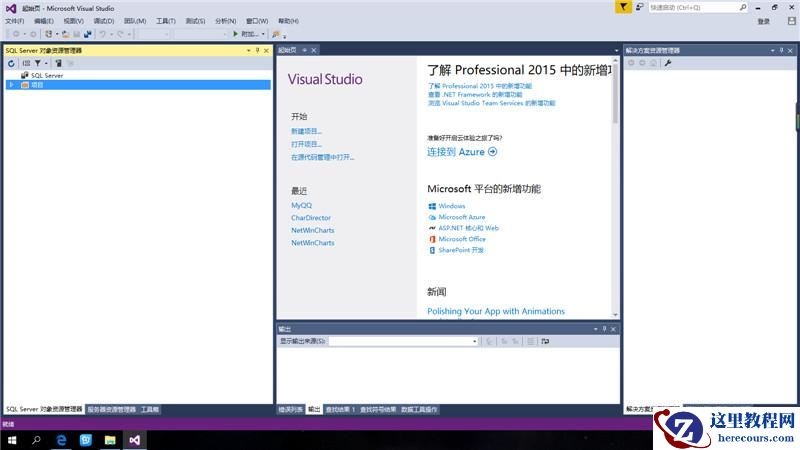Image resolution: width=800 pixels, height=450 pixels.
Task: Switch to the Find Results 1 tab
Action: coord(340,409)
